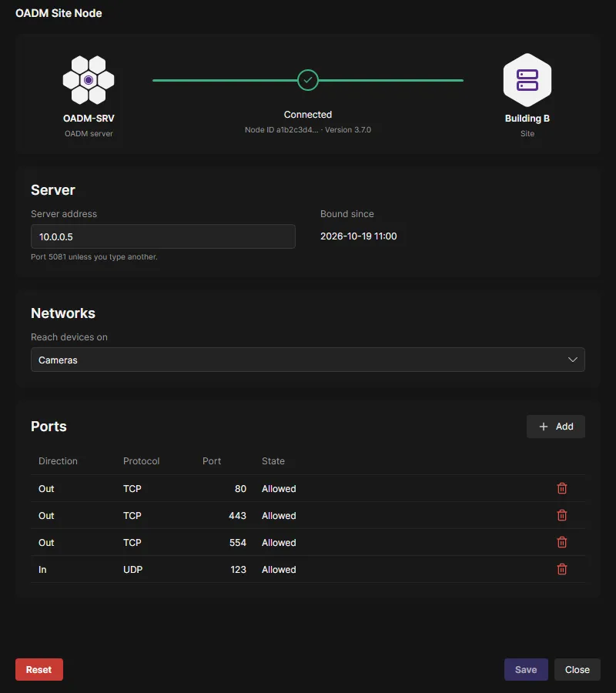Click the Building B site icon
This screenshot has height=693, width=616.
point(527,80)
